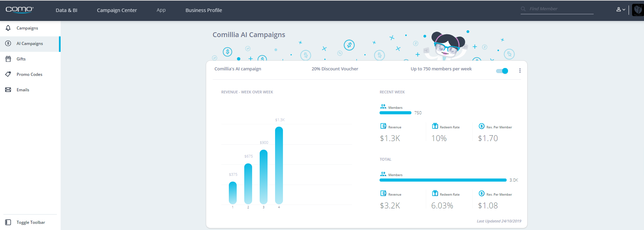This screenshot has height=230, width=644.
Task: Open the Promo Codes section
Action: tap(30, 74)
